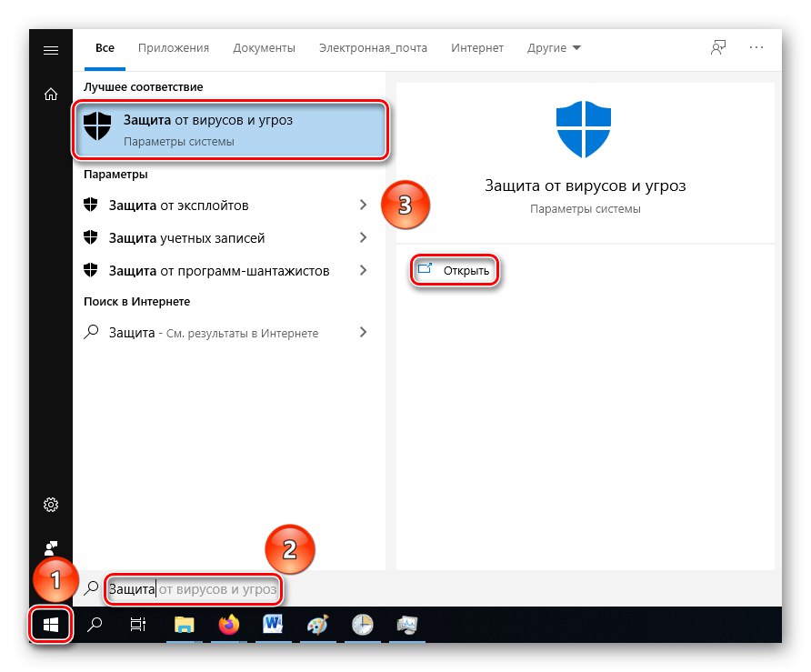Switch to the Документы tab
811x672 pixels.
point(264,48)
